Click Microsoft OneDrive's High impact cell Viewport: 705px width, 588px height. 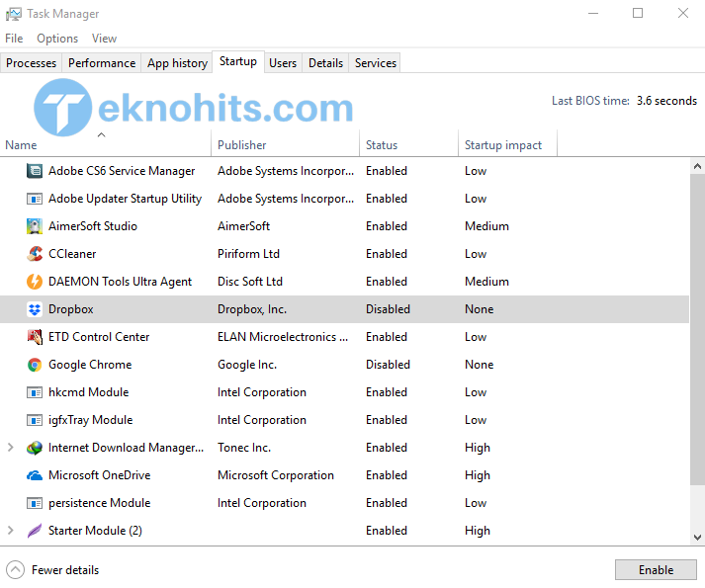(478, 475)
